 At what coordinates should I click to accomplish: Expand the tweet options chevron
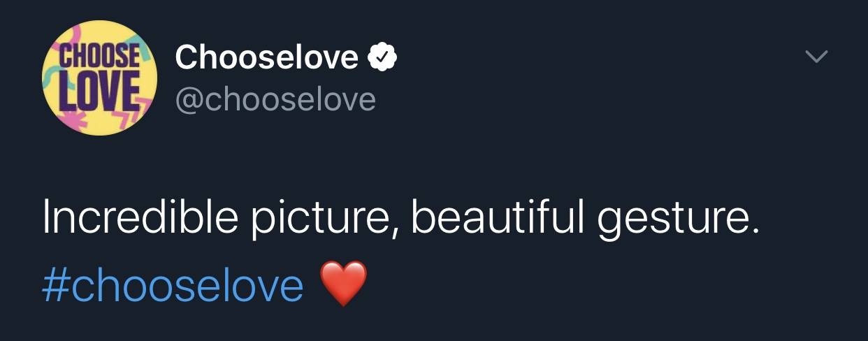816,57
